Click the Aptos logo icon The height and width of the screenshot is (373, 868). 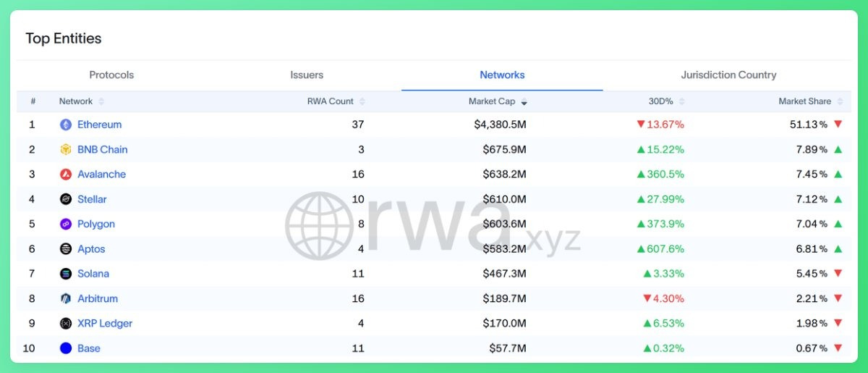(x=66, y=248)
